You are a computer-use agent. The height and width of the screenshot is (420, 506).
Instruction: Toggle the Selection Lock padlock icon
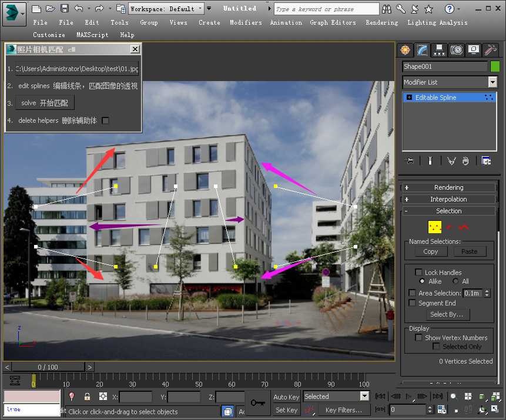click(87, 397)
